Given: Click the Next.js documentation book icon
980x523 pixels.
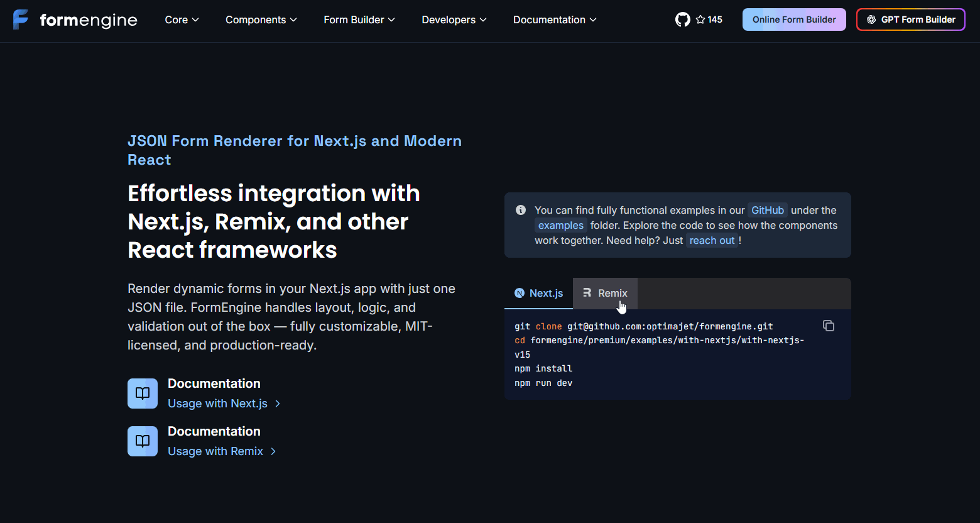Looking at the screenshot, I should (x=143, y=394).
